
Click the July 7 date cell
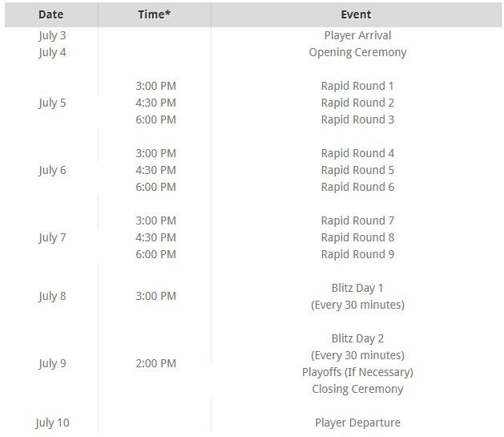click(52, 237)
